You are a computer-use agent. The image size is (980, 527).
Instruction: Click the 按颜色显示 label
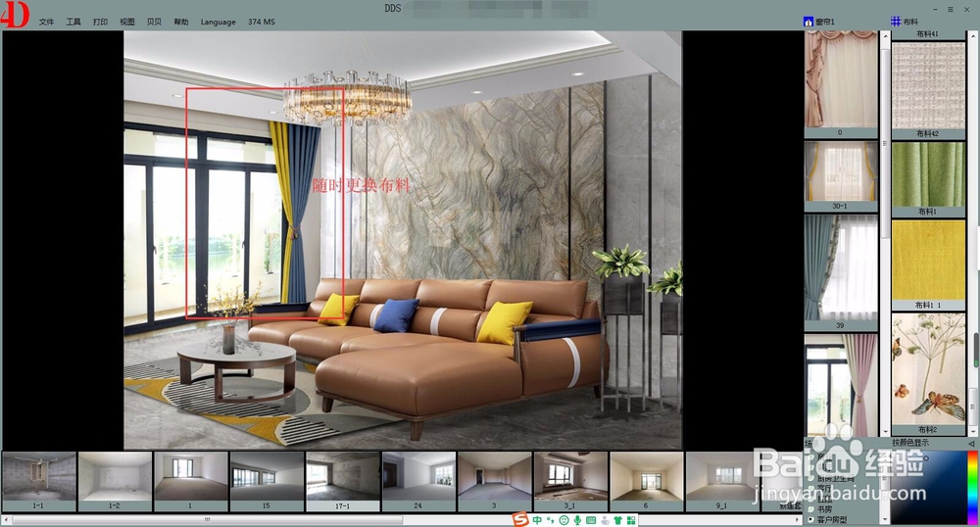tap(910, 443)
